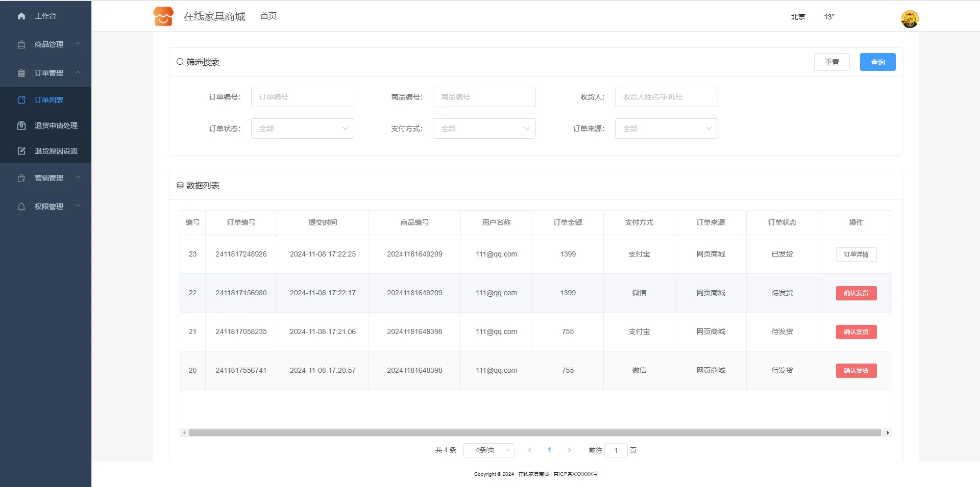Open the 订单来源 dropdown filter

tap(666, 129)
